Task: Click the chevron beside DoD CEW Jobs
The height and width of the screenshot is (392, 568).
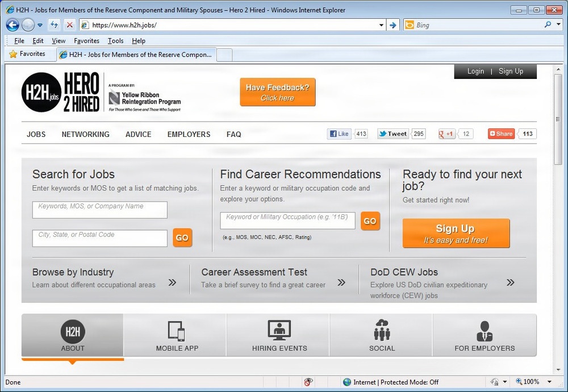Action: 511,282
